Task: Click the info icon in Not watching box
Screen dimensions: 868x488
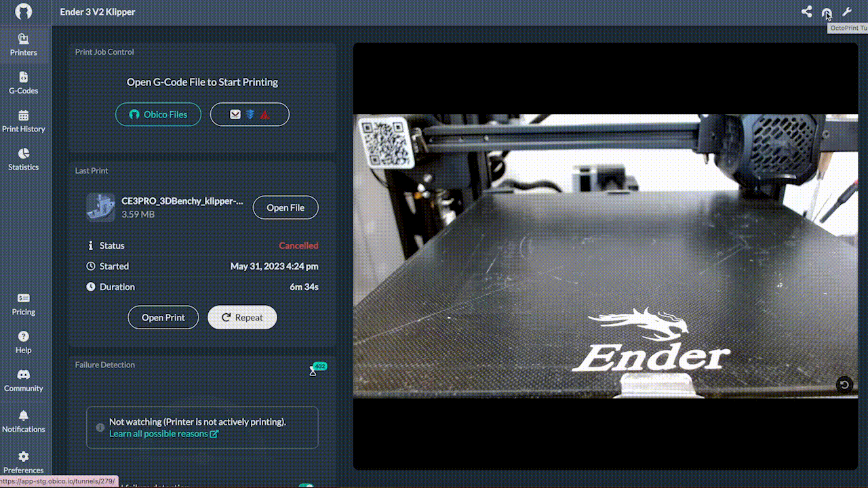Action: point(100,428)
